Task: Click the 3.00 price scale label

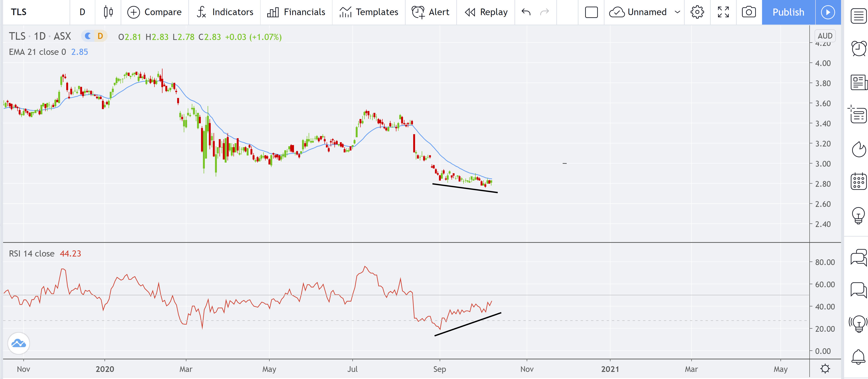Action: pyautogui.click(x=823, y=164)
